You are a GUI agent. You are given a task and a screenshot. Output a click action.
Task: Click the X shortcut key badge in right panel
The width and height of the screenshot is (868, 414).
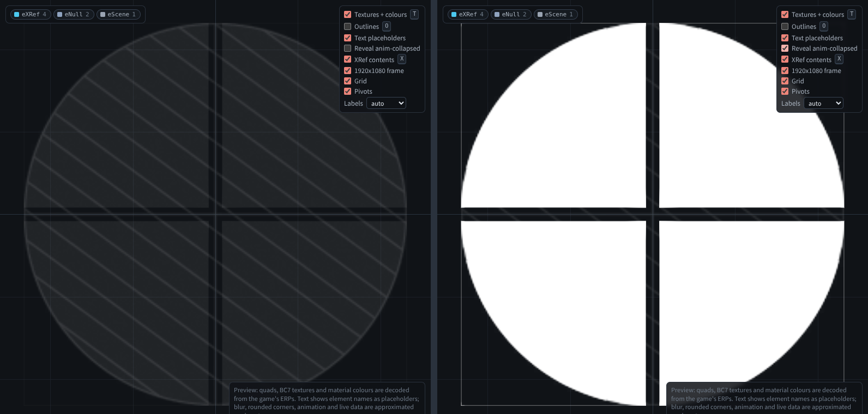point(839,59)
